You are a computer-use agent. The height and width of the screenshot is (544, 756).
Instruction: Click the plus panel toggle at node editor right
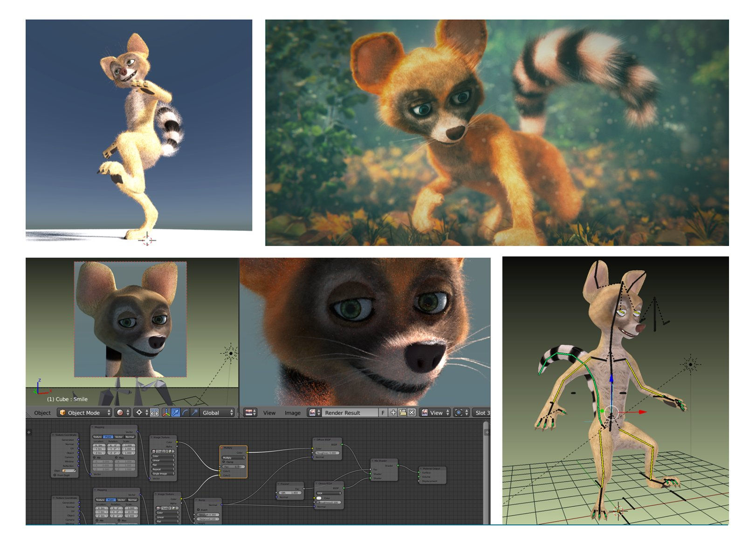(x=487, y=432)
